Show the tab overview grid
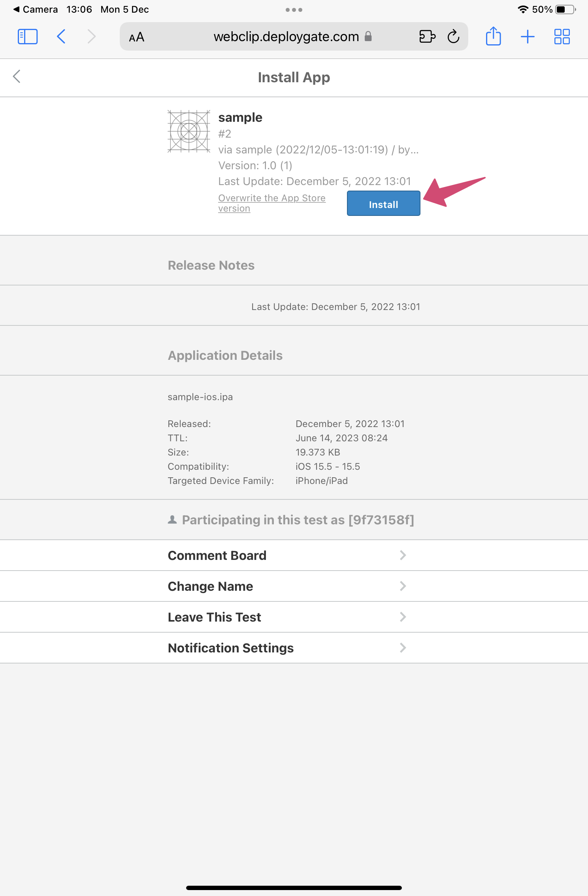 (x=562, y=37)
